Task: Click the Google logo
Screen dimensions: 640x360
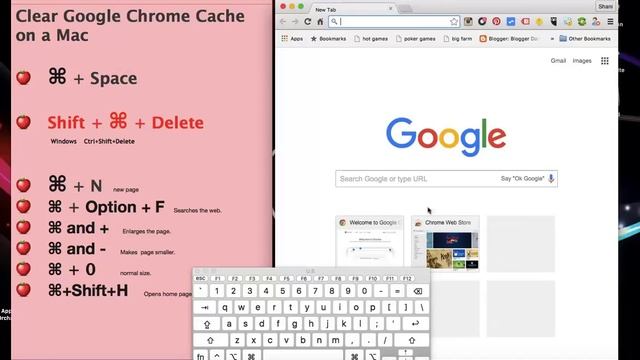Action: [x=446, y=137]
